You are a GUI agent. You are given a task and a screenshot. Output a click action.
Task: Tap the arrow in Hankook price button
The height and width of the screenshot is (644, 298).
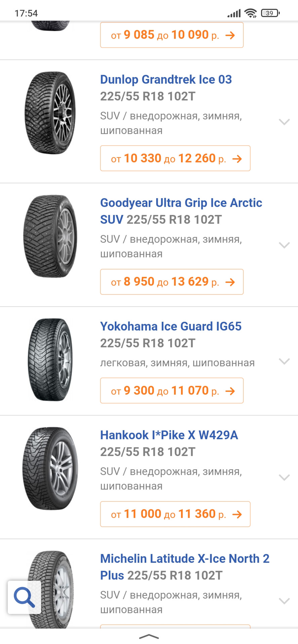coord(237,514)
